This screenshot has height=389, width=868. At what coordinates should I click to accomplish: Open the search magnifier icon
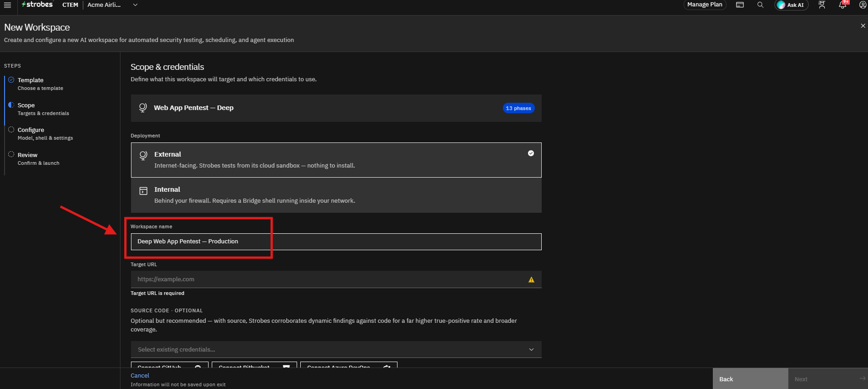(x=760, y=5)
